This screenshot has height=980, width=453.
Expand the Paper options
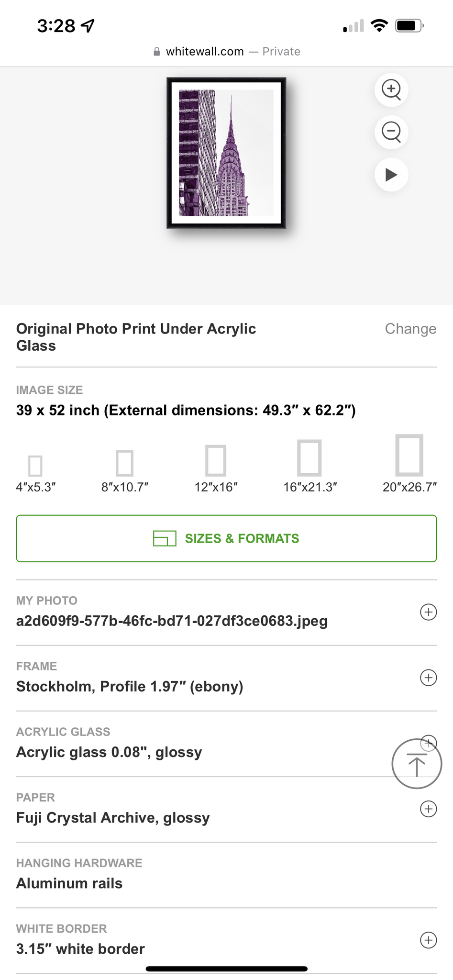[428, 809]
